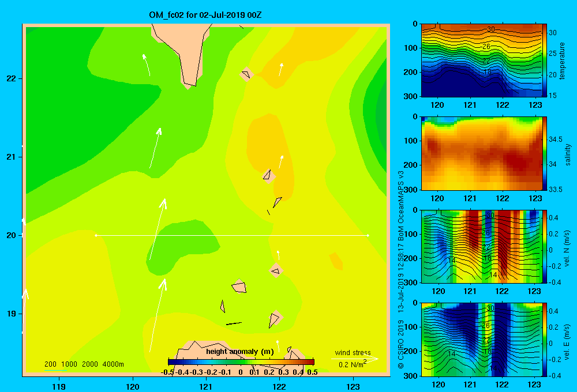The height and width of the screenshot is (392, 577).
Task: Click the eastern endpoint of the transect line
Action: pyautogui.click(x=368, y=235)
